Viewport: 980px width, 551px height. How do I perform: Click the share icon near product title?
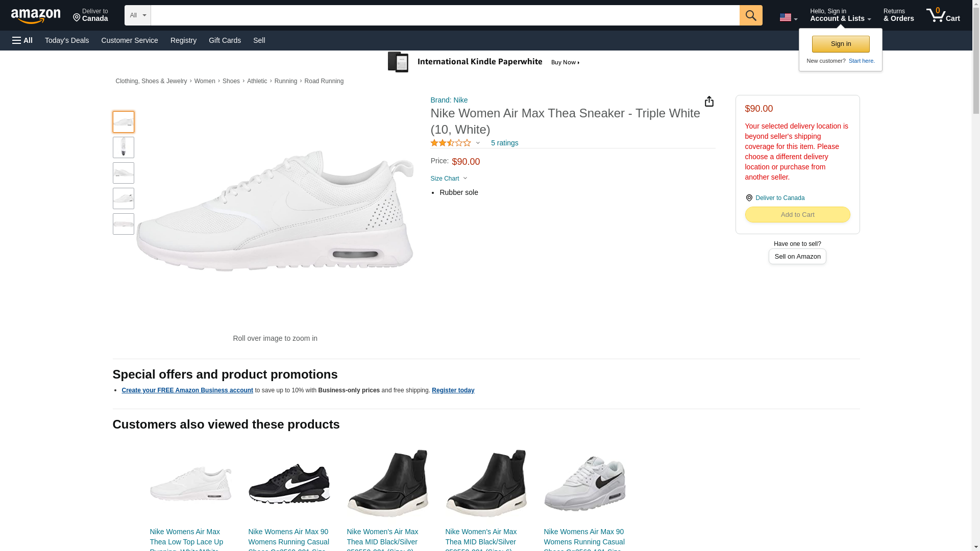[709, 102]
